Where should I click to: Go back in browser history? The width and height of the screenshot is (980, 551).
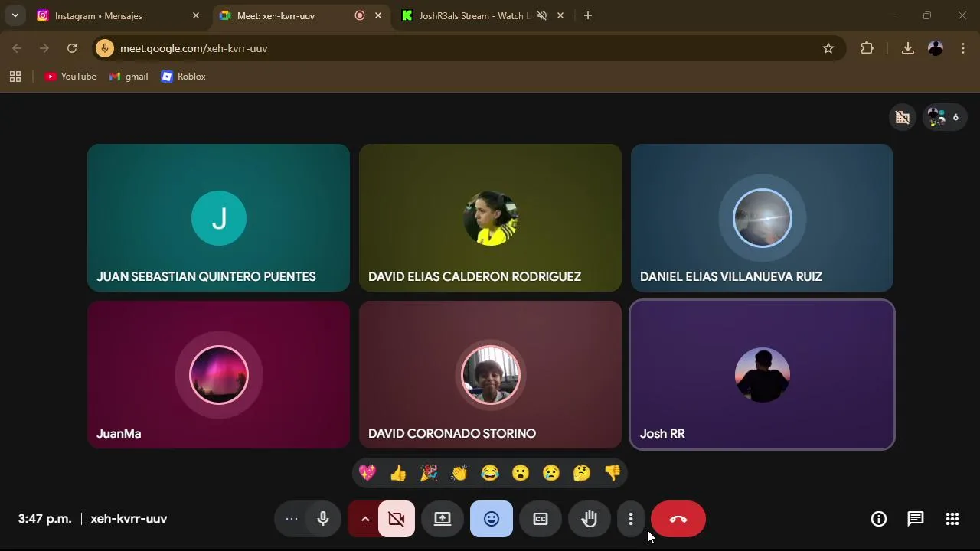pyautogui.click(x=17, y=48)
